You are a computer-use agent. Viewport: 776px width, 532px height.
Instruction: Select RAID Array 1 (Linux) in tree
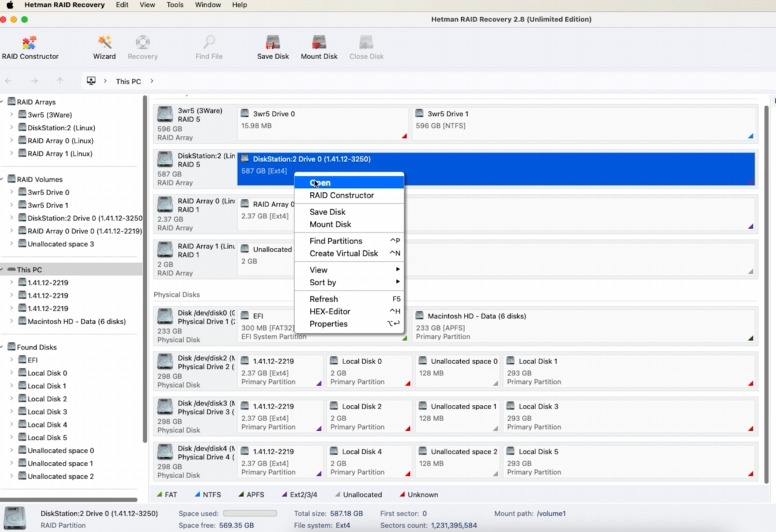click(x=60, y=153)
